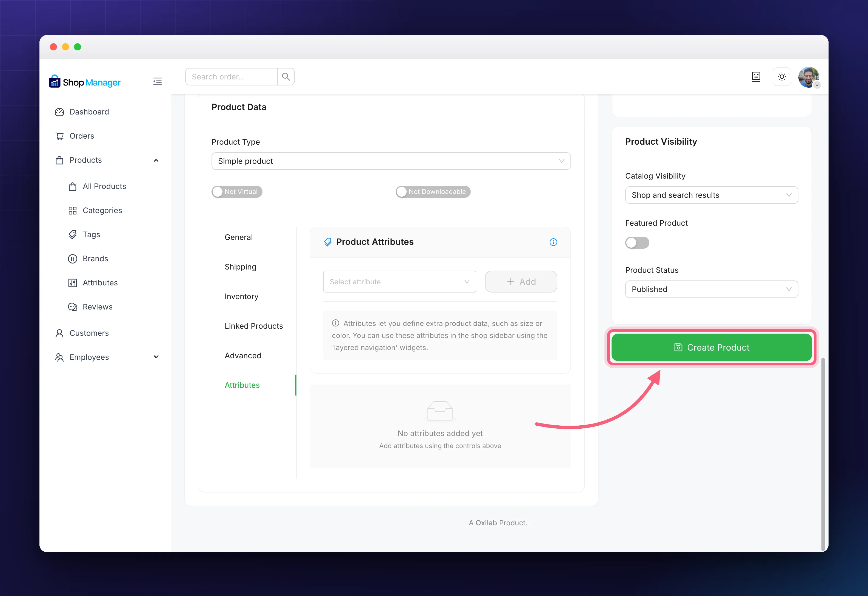Select the Attributes tab in Product Data
Image resolution: width=868 pixels, height=596 pixels.
pyautogui.click(x=242, y=385)
